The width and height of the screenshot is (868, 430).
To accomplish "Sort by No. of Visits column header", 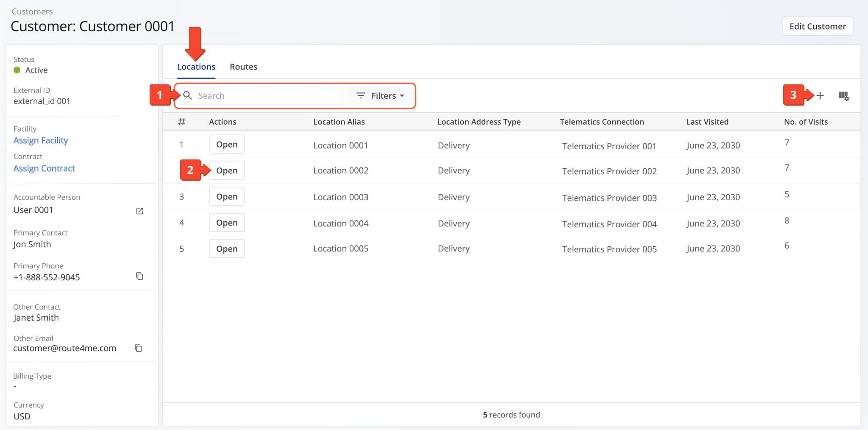I will point(805,122).
